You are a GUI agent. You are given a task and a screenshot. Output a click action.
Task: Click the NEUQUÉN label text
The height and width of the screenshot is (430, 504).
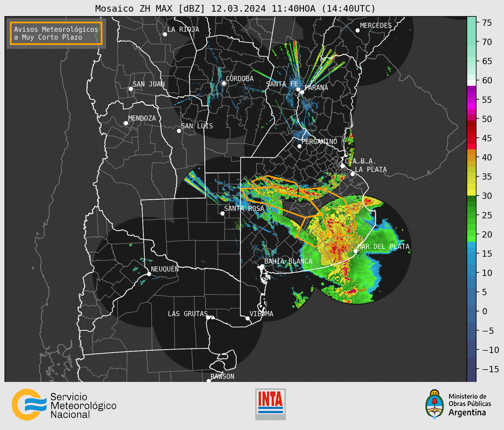165,269
